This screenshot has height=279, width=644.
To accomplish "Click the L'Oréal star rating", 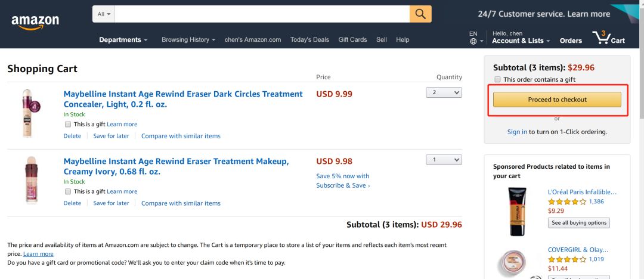I will pyautogui.click(x=566, y=201).
